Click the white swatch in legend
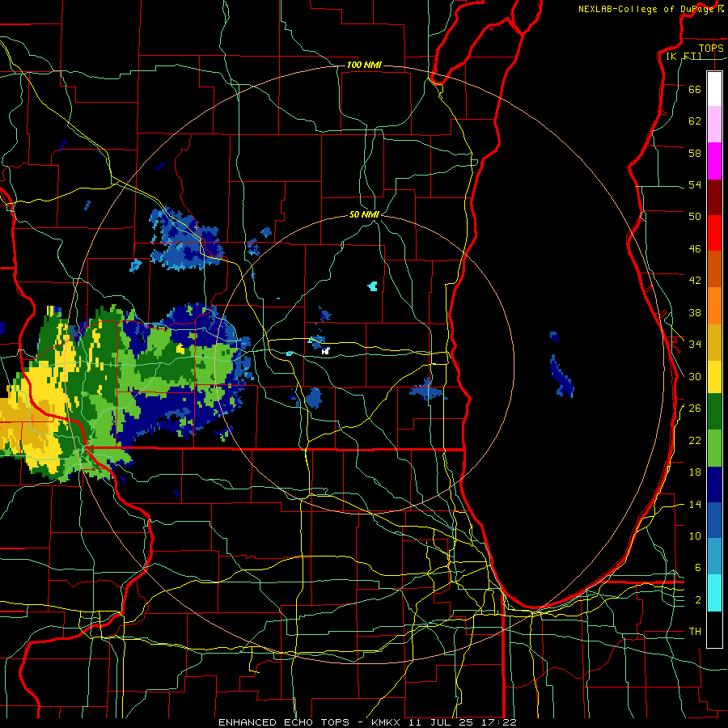This screenshot has height=728, width=728. coord(714,89)
